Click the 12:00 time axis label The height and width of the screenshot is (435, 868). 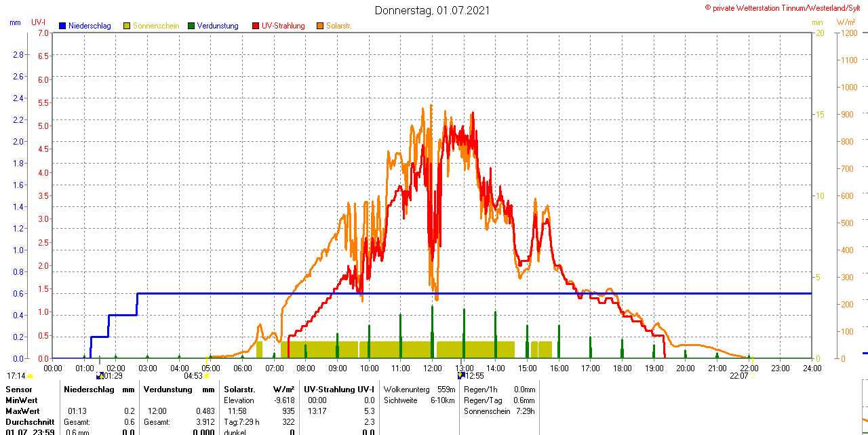432,368
